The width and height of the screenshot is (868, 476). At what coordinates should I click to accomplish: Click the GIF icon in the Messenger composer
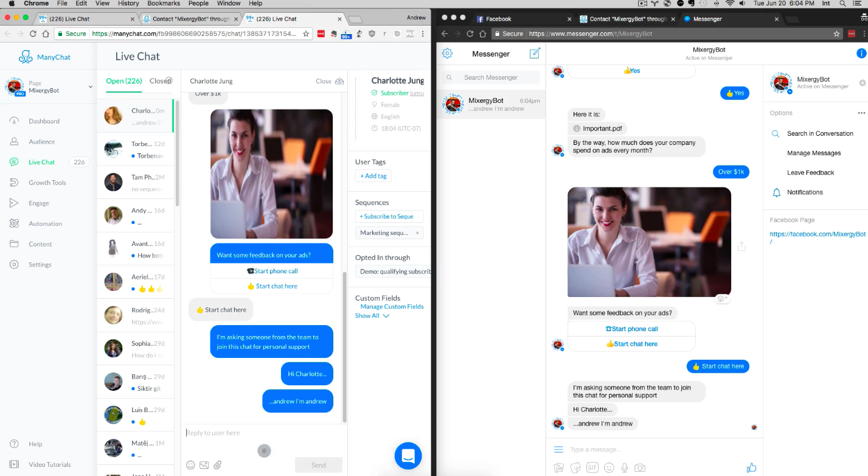click(592, 467)
